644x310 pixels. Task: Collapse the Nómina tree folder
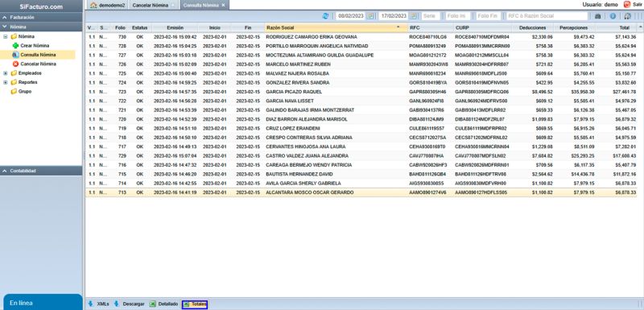pos(6,36)
